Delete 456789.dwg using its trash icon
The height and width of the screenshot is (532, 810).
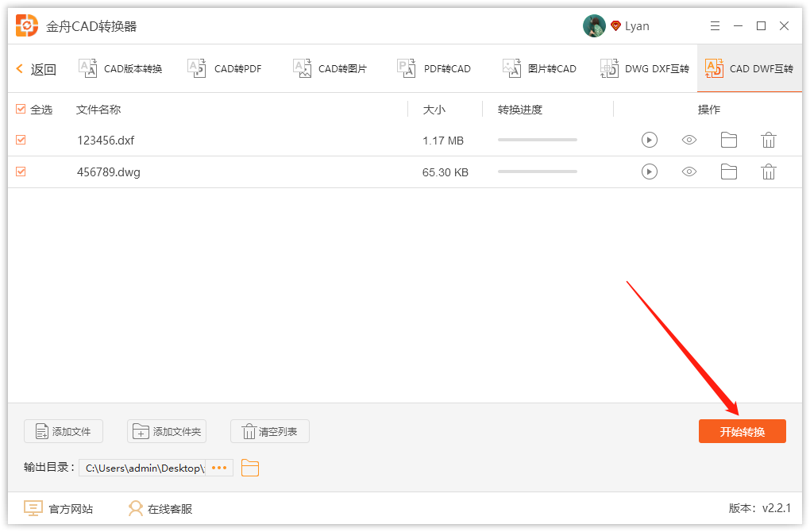coord(768,172)
